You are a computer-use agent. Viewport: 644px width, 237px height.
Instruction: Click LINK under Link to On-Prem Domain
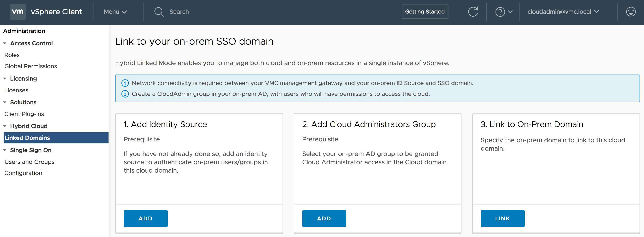503,218
